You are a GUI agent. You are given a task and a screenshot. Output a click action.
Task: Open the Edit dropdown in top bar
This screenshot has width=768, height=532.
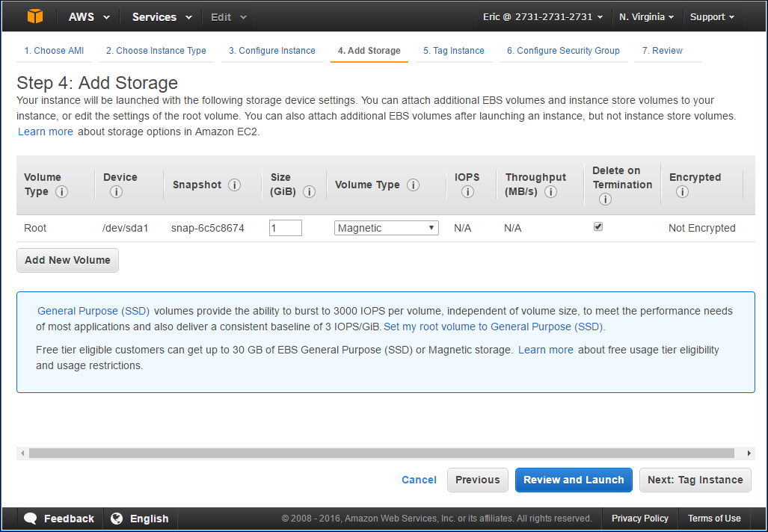click(228, 17)
